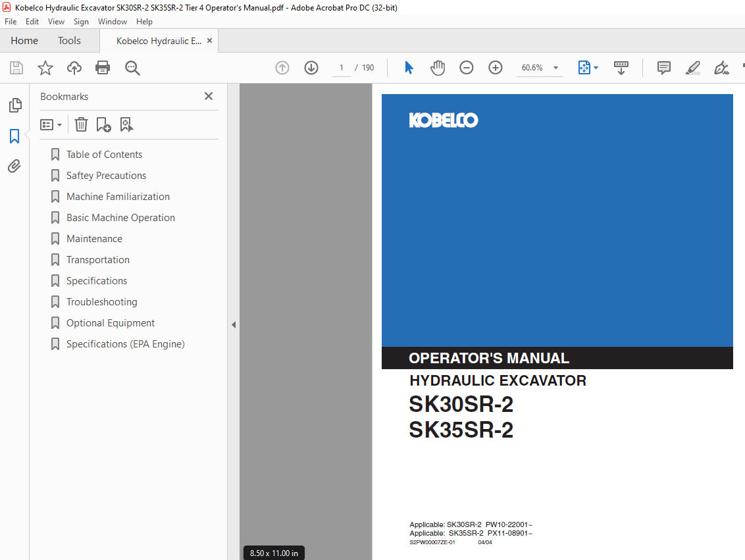Open Machine Familiarization bookmark
This screenshot has width=745, height=560.
tap(118, 197)
